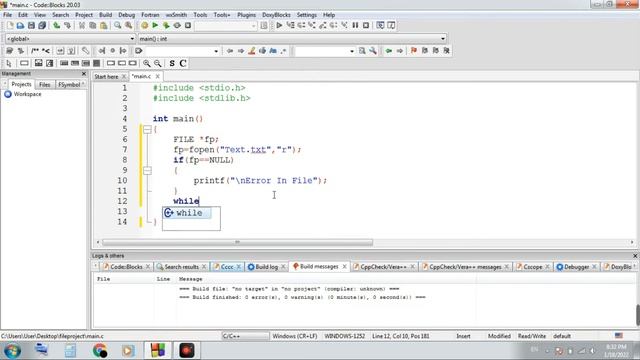Screen dimensions: 640x360
Task: Collapse the if-block fold at line 9
Action: click(147, 171)
